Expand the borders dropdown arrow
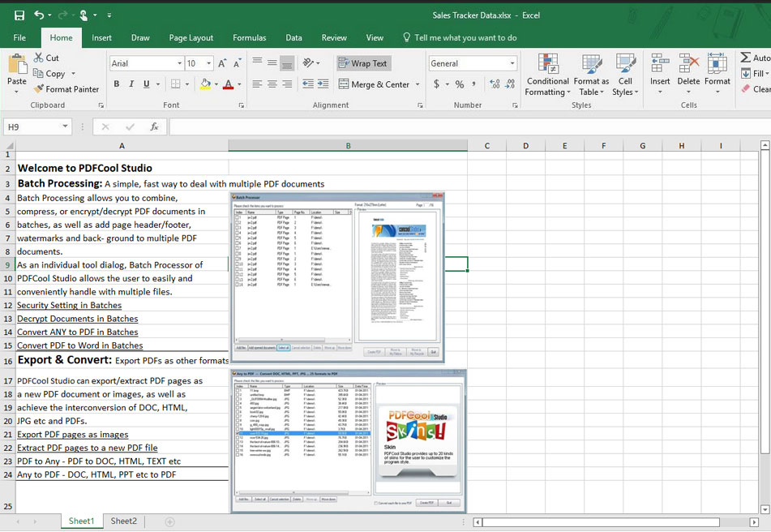The height and width of the screenshot is (532, 771). (x=186, y=84)
